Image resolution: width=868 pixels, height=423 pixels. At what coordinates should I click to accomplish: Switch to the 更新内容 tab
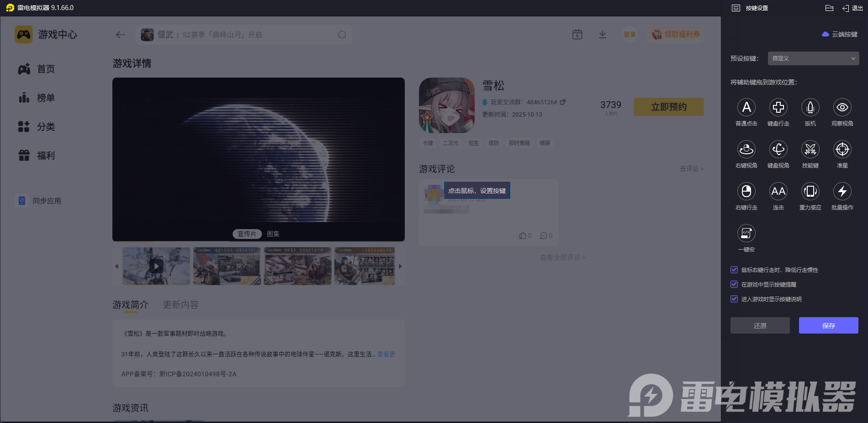pos(180,305)
